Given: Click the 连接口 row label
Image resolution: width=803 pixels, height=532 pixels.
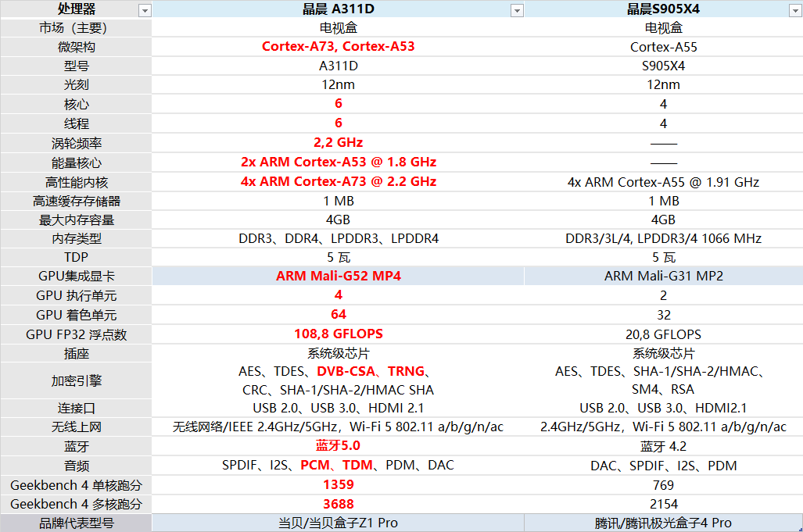Looking at the screenshot, I should click(76, 409).
